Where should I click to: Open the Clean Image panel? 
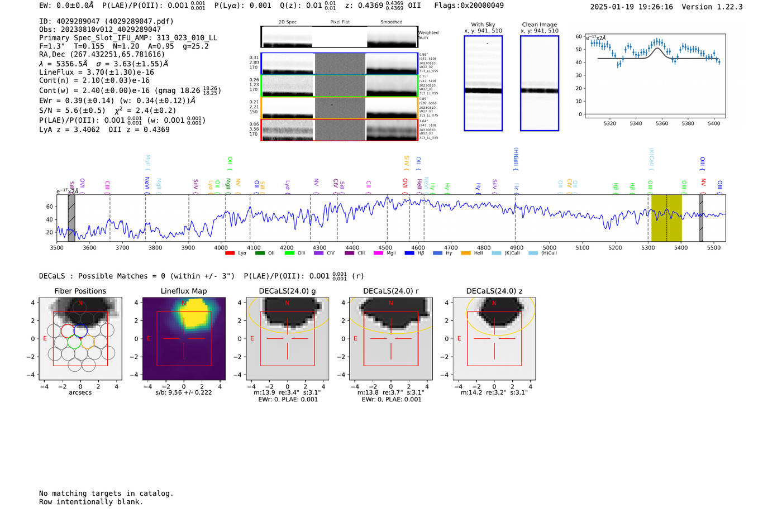(540, 83)
